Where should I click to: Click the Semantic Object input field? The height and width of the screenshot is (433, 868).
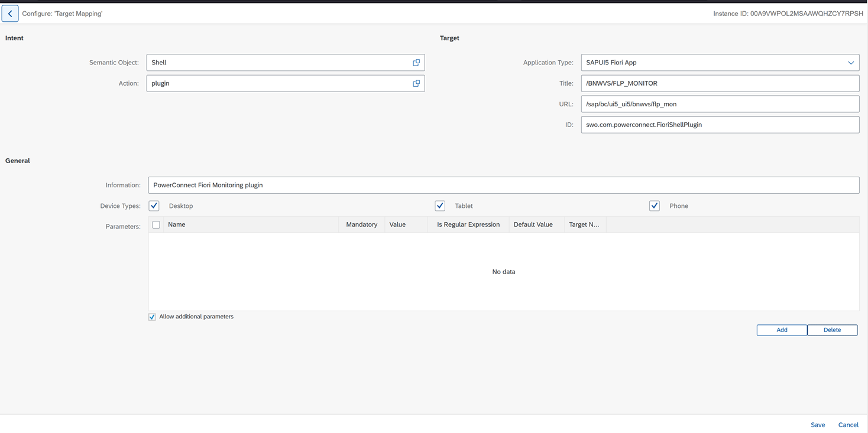pos(278,63)
